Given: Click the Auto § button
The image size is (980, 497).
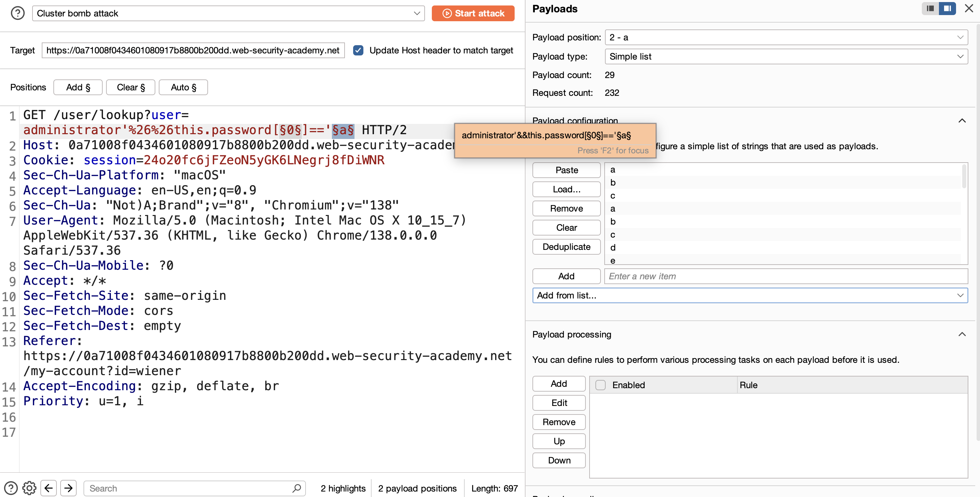Looking at the screenshot, I should pyautogui.click(x=183, y=87).
